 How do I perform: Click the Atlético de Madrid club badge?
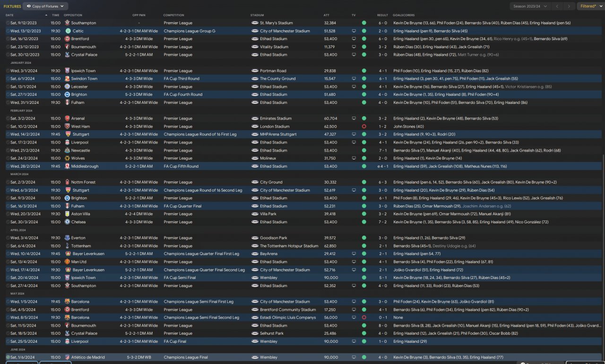(x=68, y=357)
